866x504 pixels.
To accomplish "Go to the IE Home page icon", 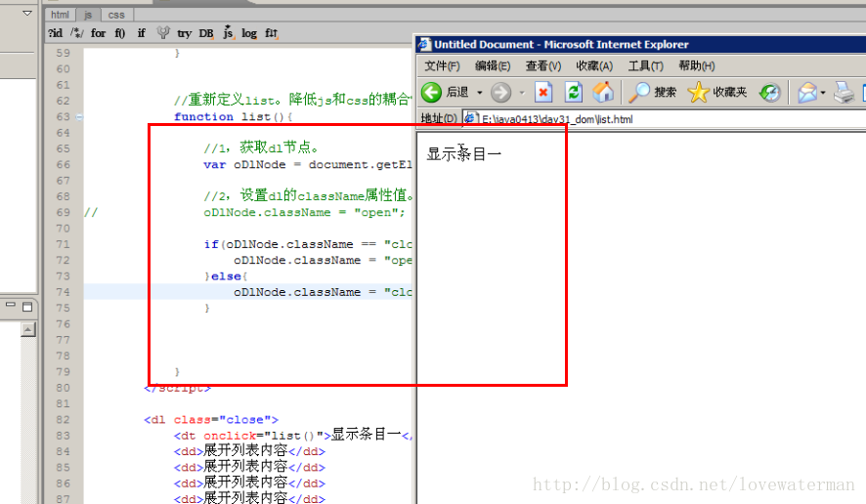I will click(x=603, y=92).
